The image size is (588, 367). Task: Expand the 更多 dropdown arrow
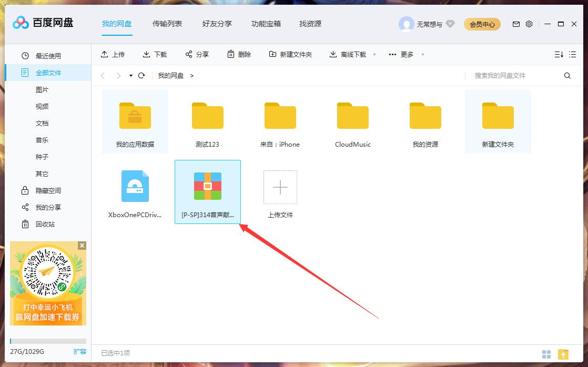(423, 55)
